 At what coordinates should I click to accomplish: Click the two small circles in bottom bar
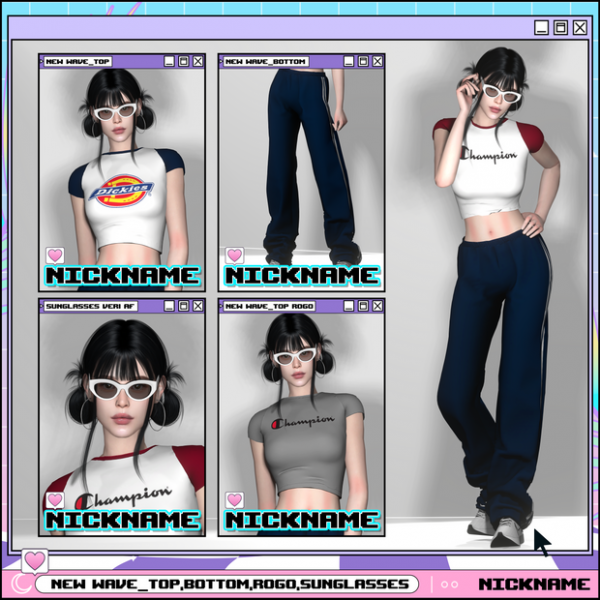tap(450, 584)
